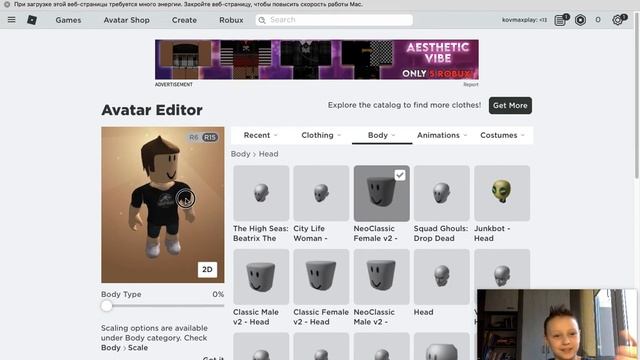Viewport: 640px width, 360px height.
Task: Unequip the NeoClassic Female v2 head
Action: [382, 193]
